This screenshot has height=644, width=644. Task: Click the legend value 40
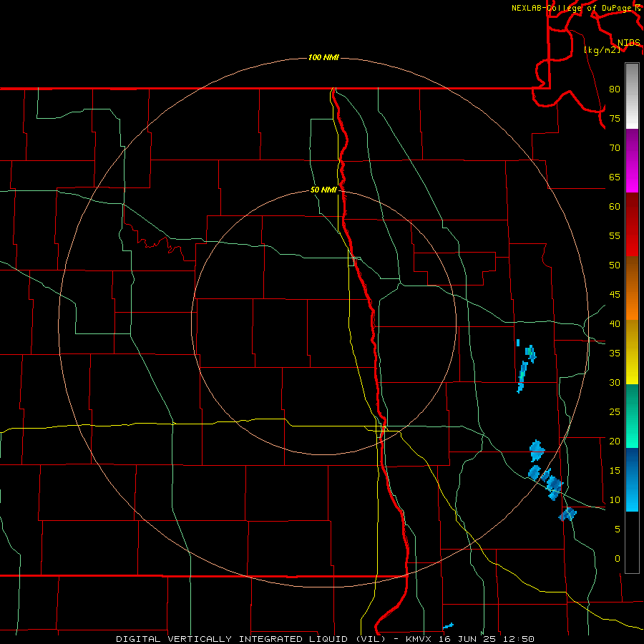[x=615, y=323]
